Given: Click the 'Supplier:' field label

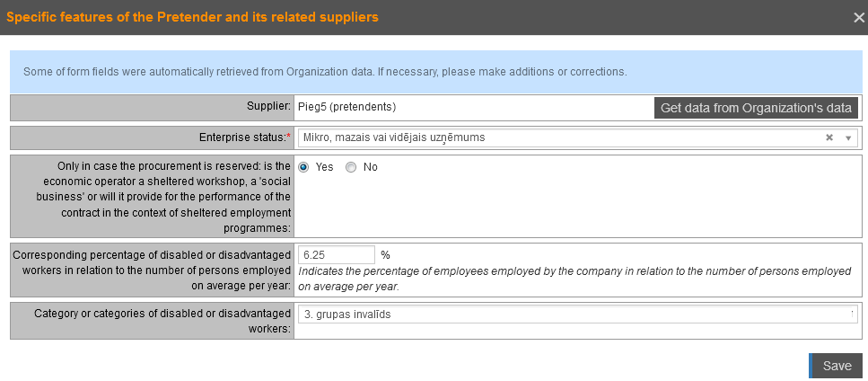Looking at the screenshot, I should click(269, 107).
